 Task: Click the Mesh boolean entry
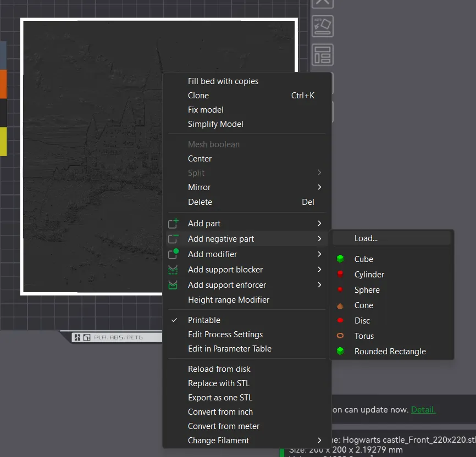tap(247, 144)
